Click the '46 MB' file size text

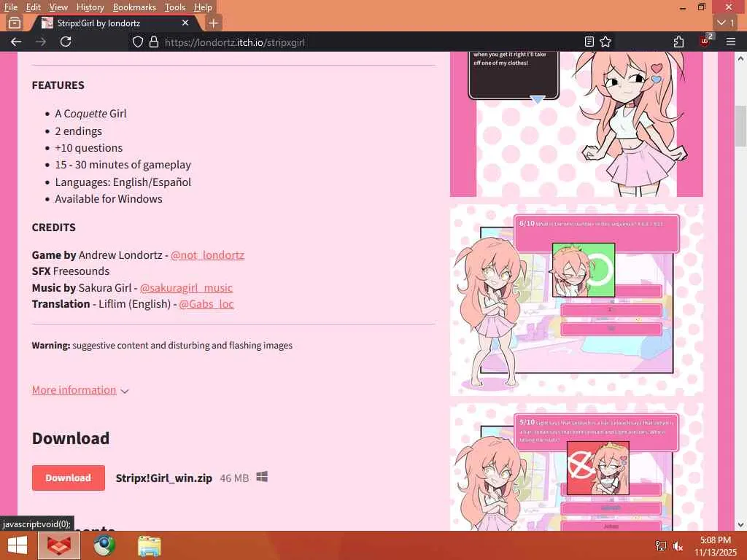coord(234,478)
